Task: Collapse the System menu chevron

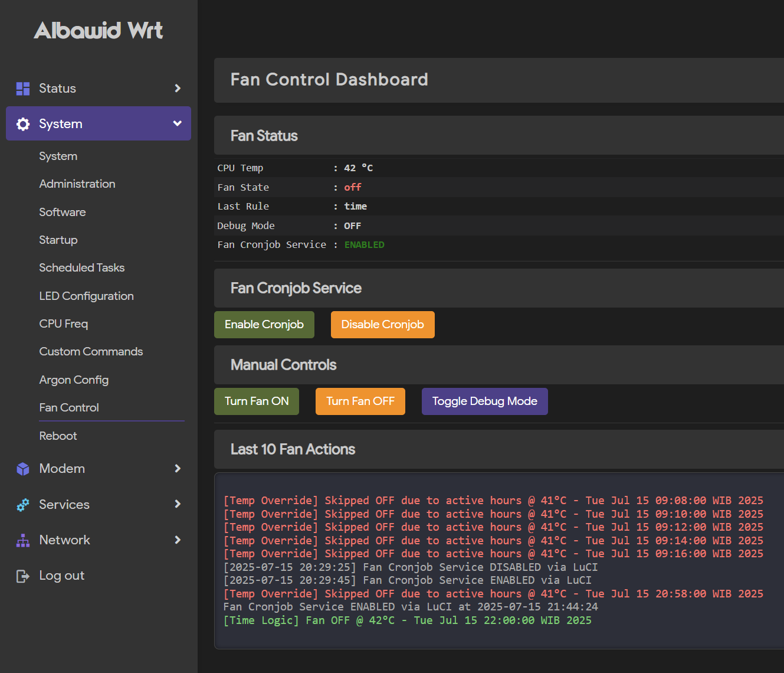Action: pos(178,123)
